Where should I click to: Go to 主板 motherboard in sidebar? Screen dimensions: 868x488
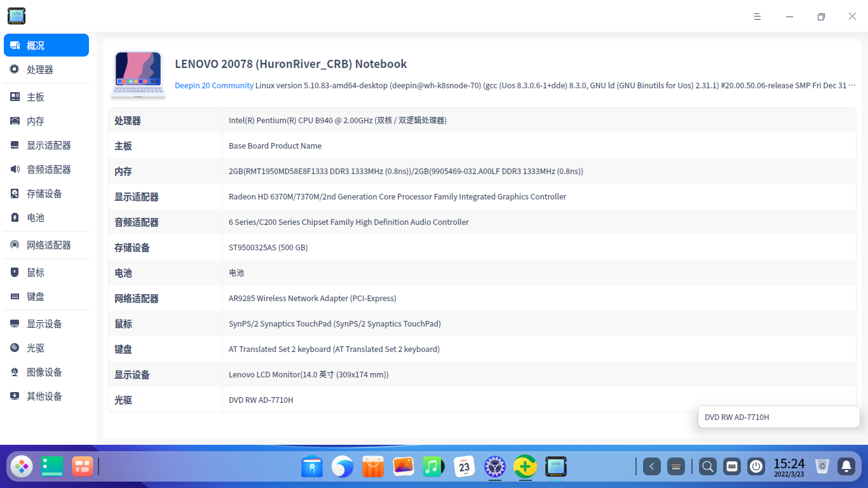click(x=46, y=97)
